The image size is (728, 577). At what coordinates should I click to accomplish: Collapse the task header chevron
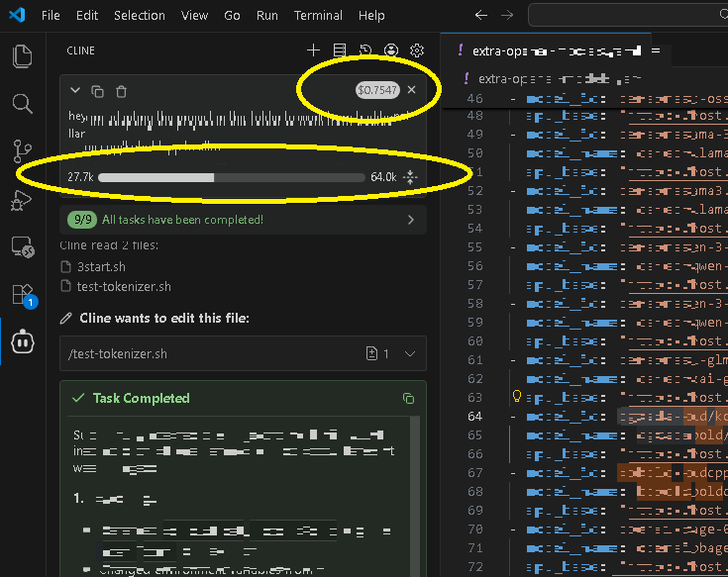(x=75, y=91)
